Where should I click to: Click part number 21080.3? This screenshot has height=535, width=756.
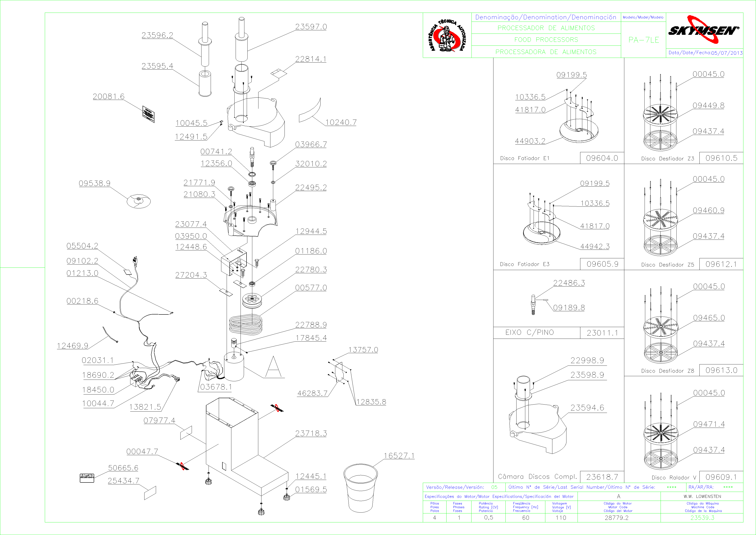click(199, 194)
